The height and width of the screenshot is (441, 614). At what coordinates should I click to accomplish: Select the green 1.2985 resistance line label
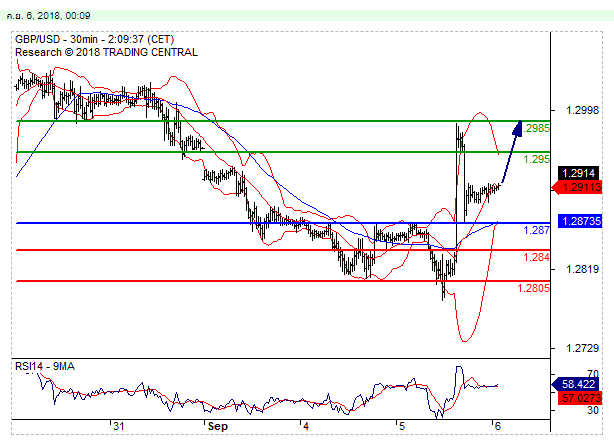click(537, 128)
